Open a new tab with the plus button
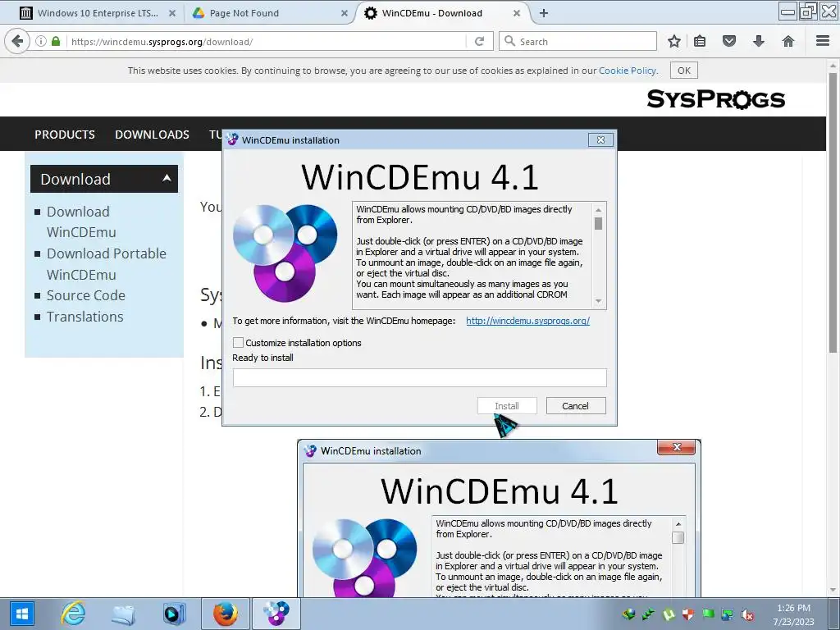This screenshot has width=840, height=630. coord(544,13)
